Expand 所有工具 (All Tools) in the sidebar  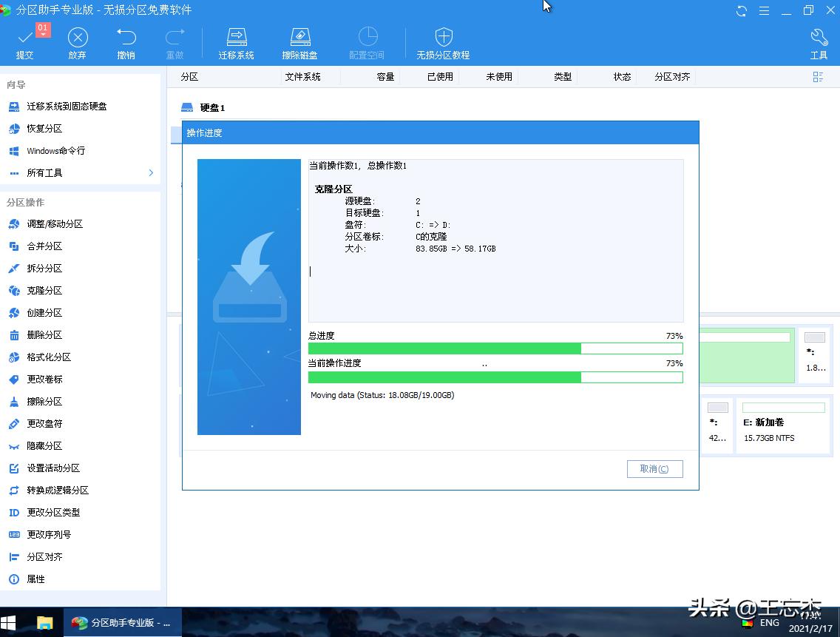tap(47, 172)
